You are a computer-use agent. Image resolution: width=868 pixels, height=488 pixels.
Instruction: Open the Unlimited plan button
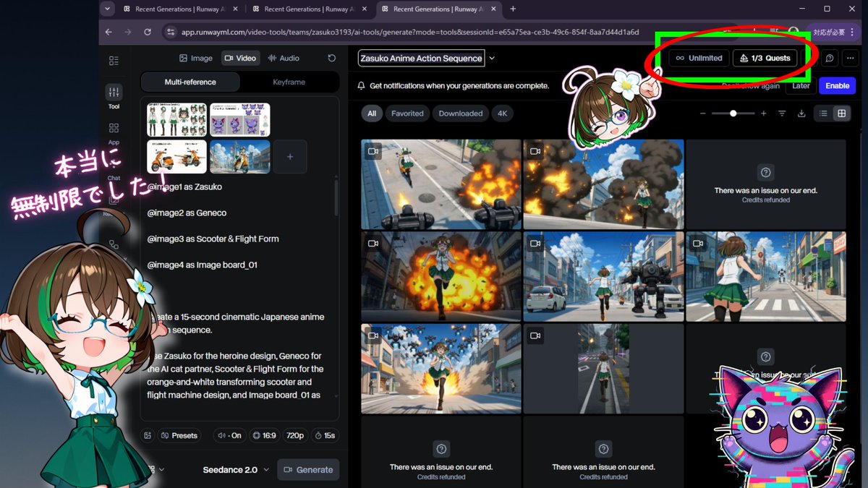[699, 58]
